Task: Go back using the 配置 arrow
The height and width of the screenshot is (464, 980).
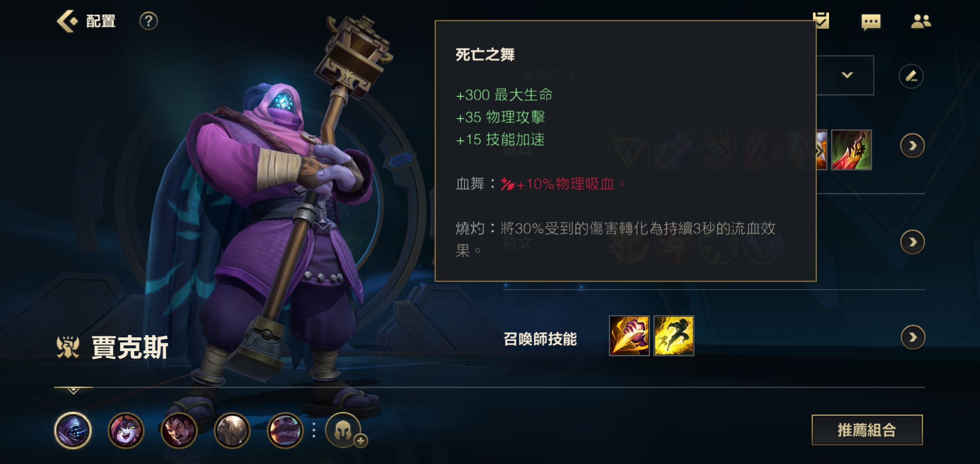Action: [x=67, y=21]
